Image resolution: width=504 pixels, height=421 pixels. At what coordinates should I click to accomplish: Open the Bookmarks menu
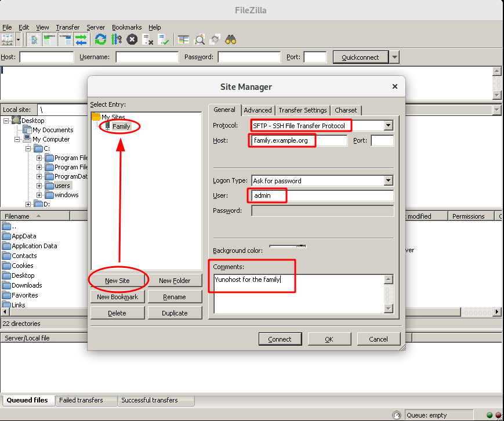point(126,27)
